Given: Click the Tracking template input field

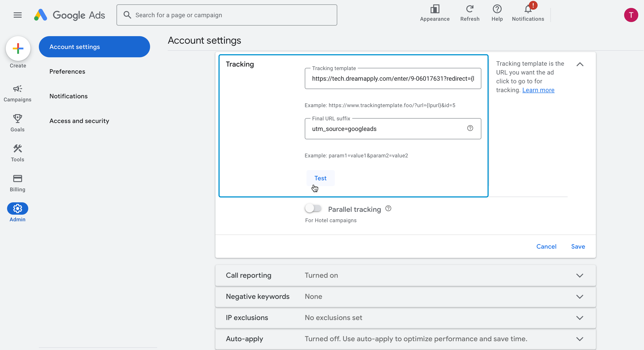Looking at the screenshot, I should point(393,79).
